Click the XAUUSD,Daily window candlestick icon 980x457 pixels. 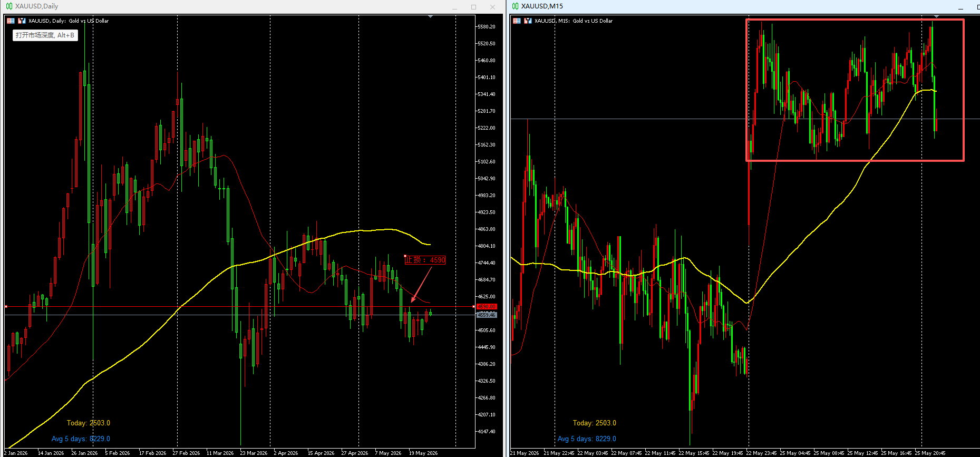9,6
